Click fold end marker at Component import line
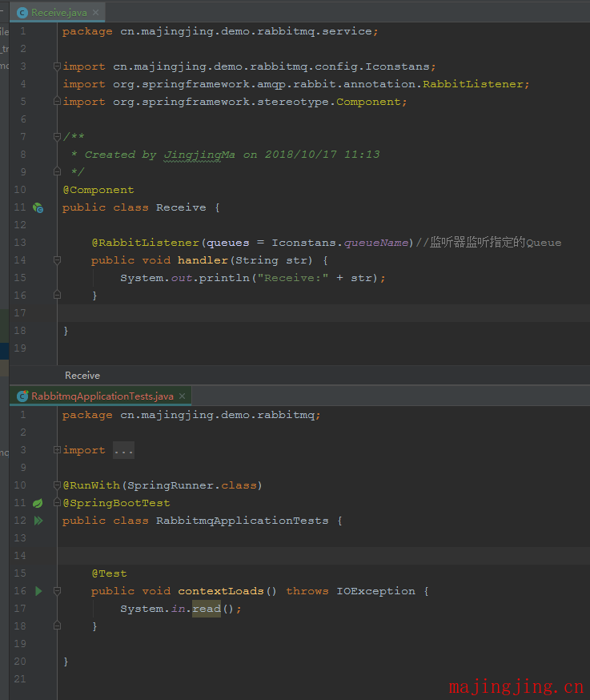 coord(57,102)
